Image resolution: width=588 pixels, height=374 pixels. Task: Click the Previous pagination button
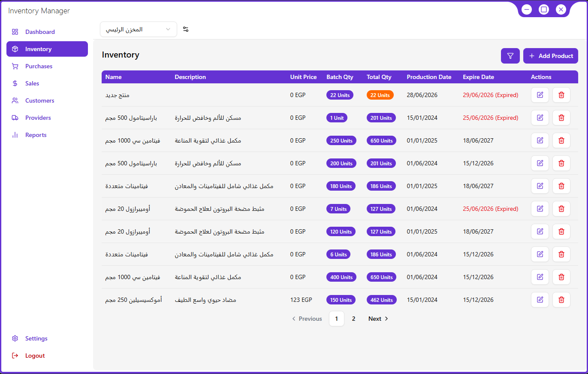pos(307,319)
